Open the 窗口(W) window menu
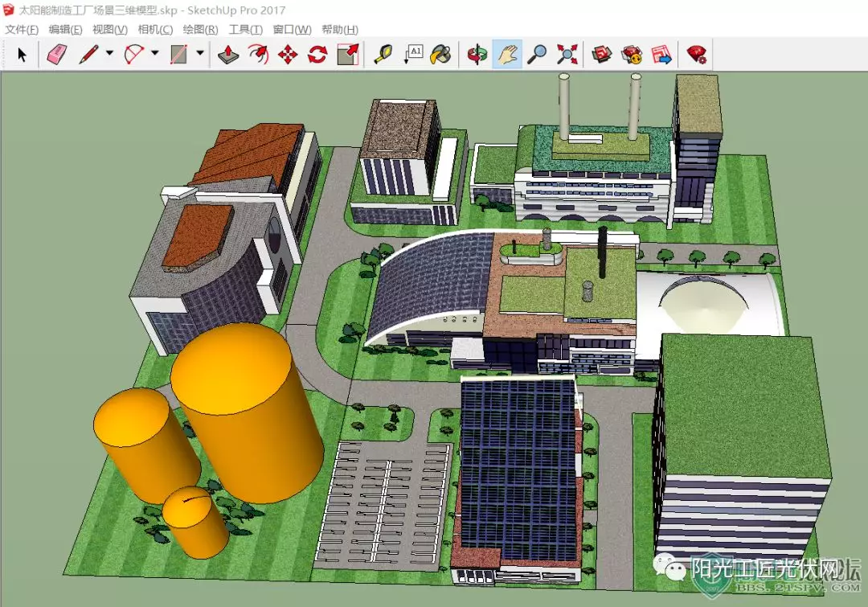868x607 pixels. (292, 30)
